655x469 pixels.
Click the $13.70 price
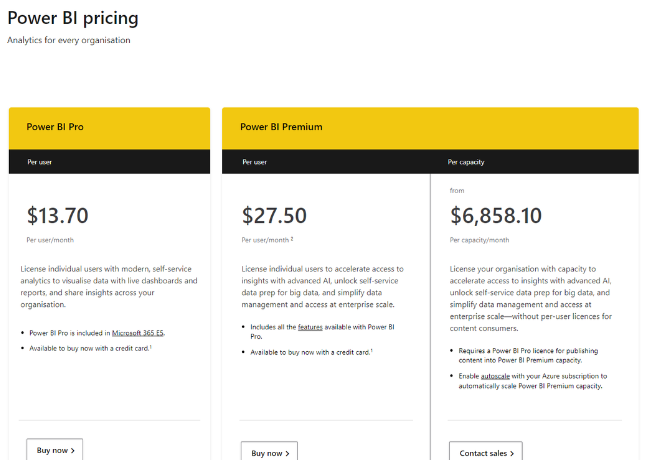tap(58, 215)
